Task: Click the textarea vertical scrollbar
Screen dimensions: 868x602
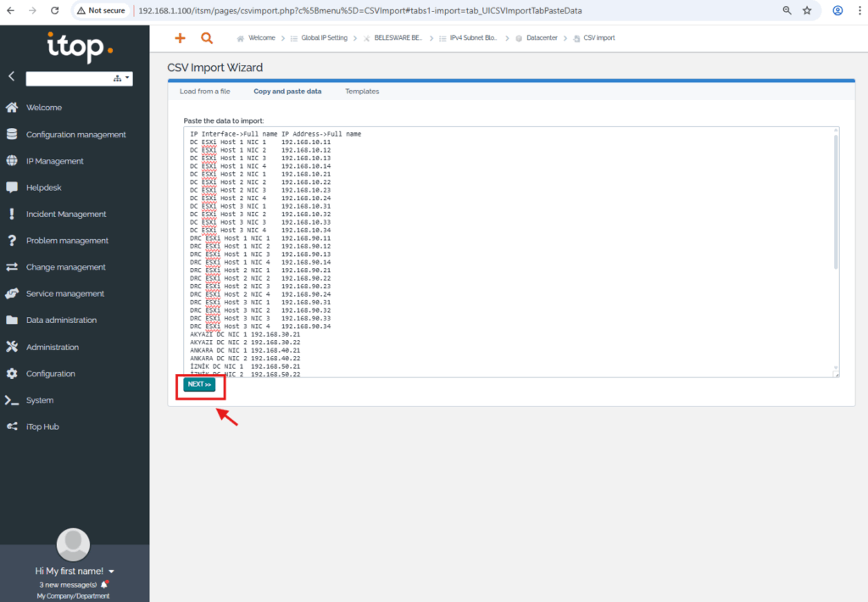Action: pos(835,203)
